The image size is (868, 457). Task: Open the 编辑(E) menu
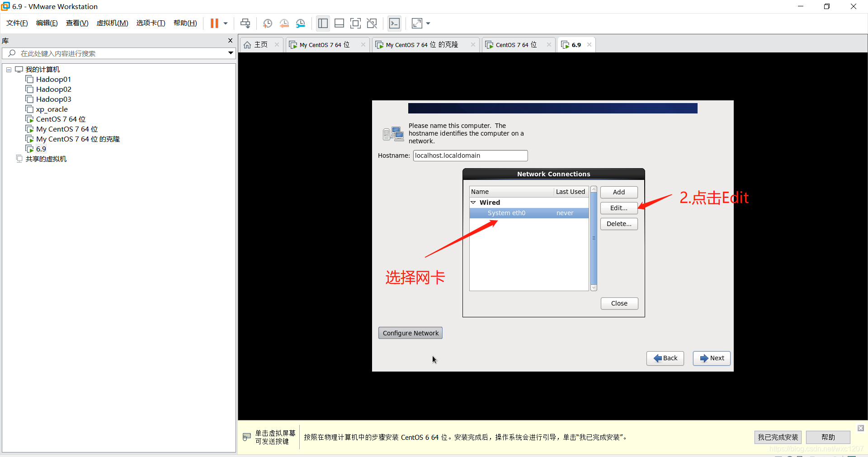click(x=47, y=23)
